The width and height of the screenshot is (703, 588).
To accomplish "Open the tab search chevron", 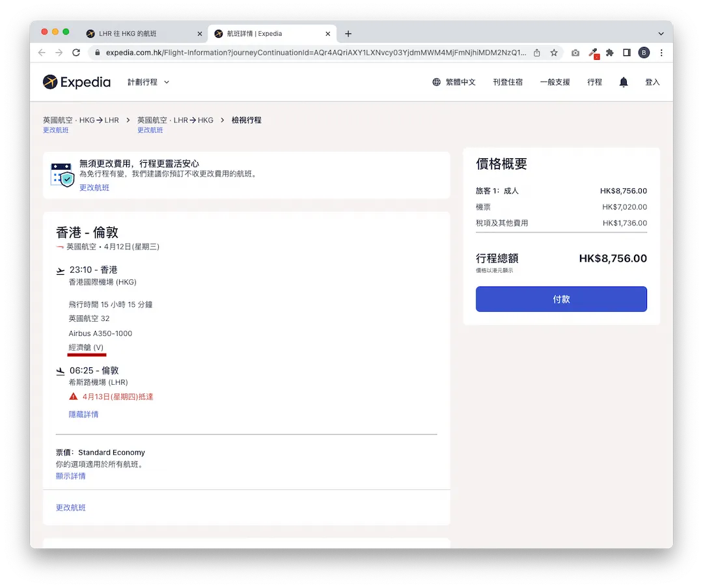I will coord(661,34).
